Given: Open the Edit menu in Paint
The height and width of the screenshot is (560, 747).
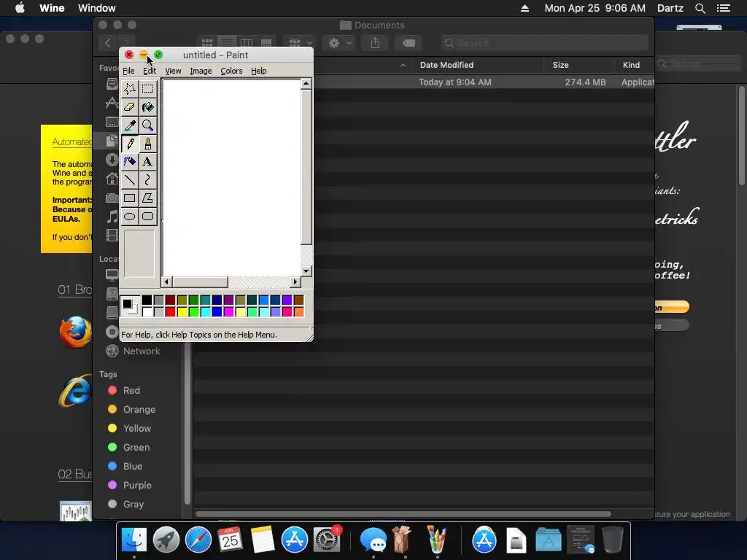Looking at the screenshot, I should tap(150, 71).
